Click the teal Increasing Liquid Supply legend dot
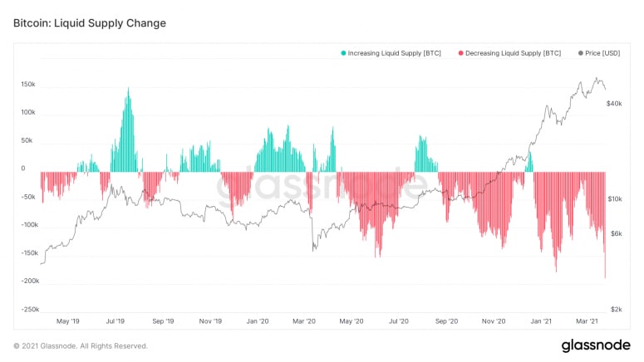644x362 pixels. click(x=343, y=53)
